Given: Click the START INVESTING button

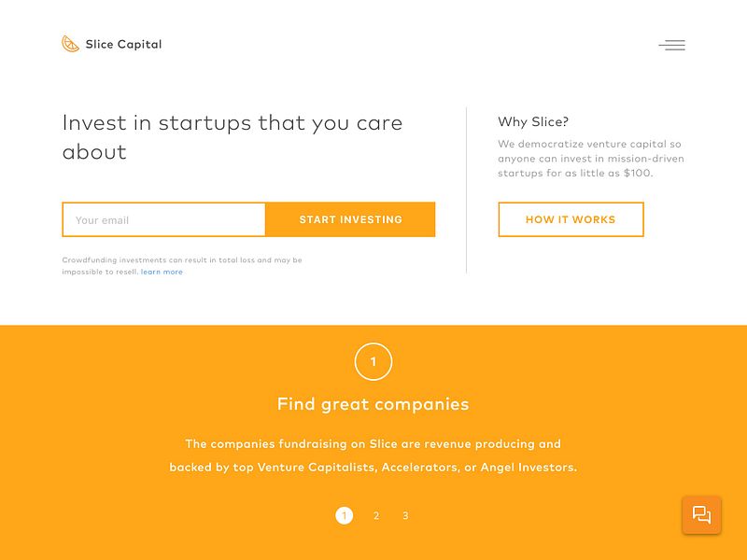Looking at the screenshot, I should coord(350,219).
